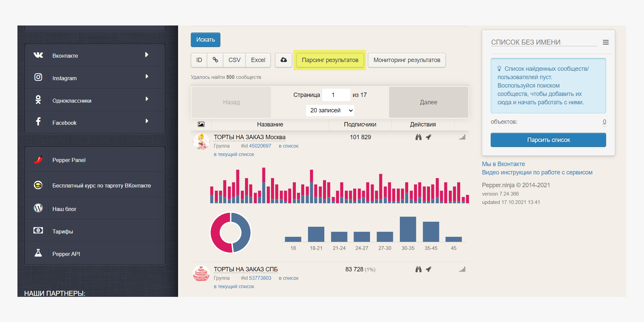Click the blue Парсить список button
644x322 pixels.
(x=548, y=140)
